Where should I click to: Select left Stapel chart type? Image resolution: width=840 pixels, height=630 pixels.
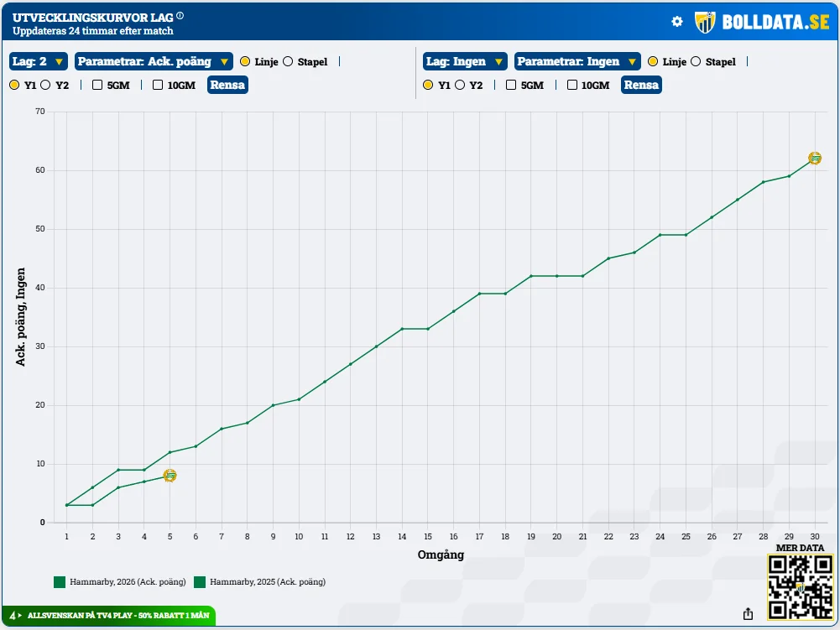tap(288, 61)
